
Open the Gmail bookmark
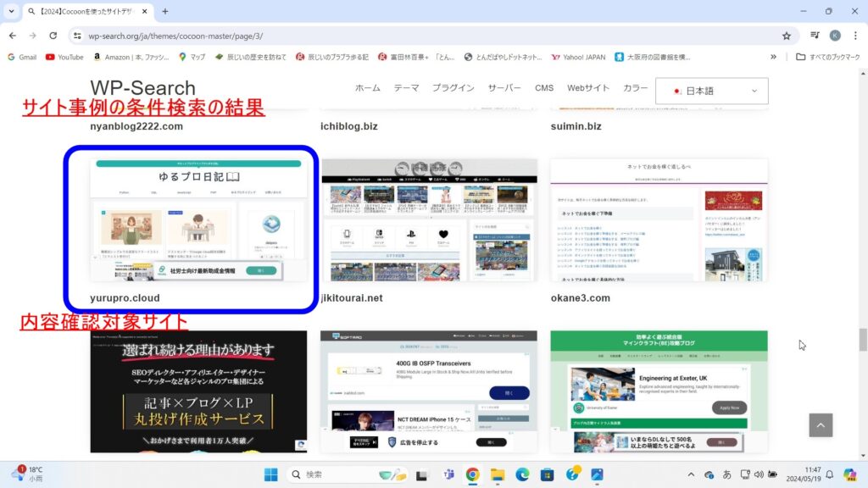[21, 57]
